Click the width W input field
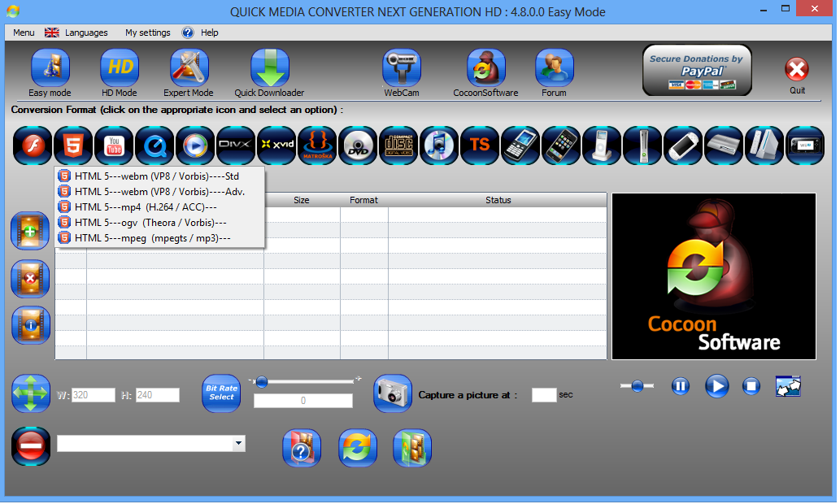The width and height of the screenshot is (840, 504). (x=94, y=395)
